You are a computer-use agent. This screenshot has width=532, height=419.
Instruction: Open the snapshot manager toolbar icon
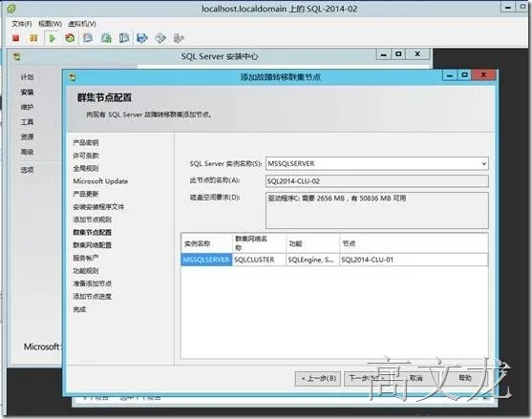124,38
